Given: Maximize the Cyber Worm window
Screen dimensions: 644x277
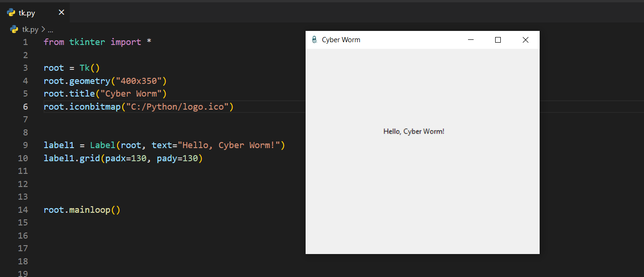Looking at the screenshot, I should coord(498,40).
